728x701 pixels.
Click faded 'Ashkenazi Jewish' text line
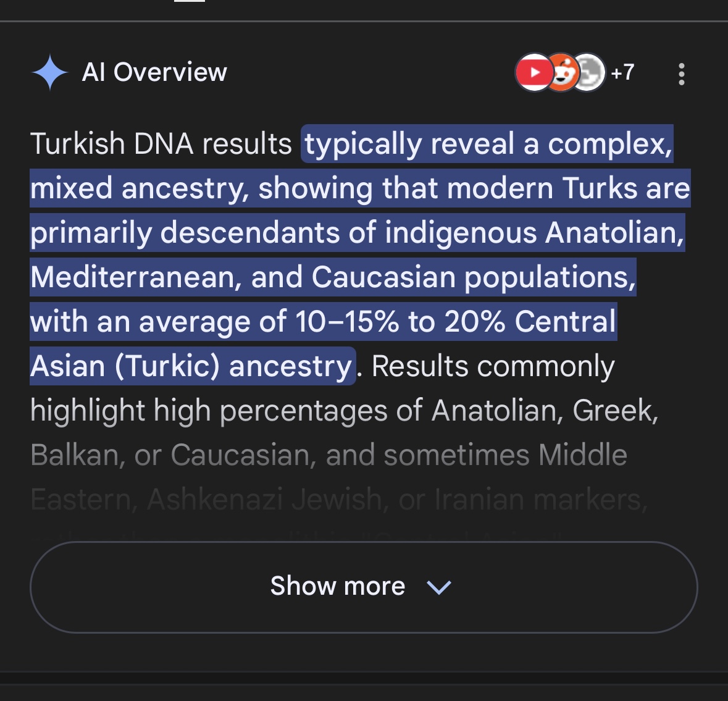coord(264,499)
